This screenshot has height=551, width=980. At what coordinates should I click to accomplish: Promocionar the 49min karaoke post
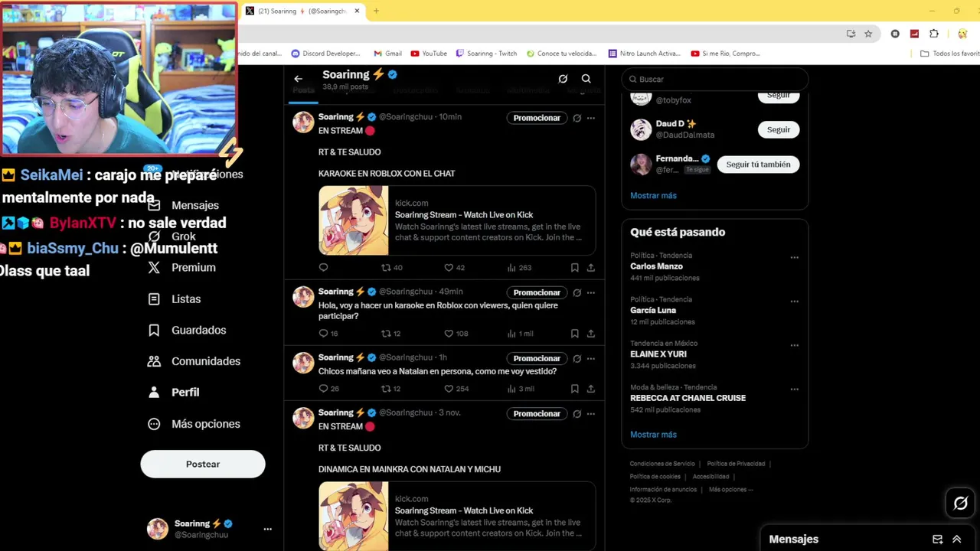coord(537,292)
